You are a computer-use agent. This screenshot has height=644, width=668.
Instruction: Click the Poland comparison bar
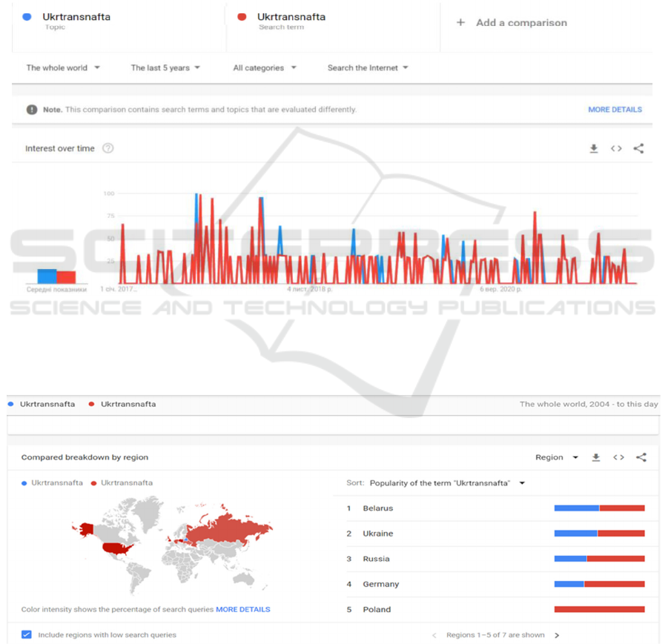coord(599,609)
